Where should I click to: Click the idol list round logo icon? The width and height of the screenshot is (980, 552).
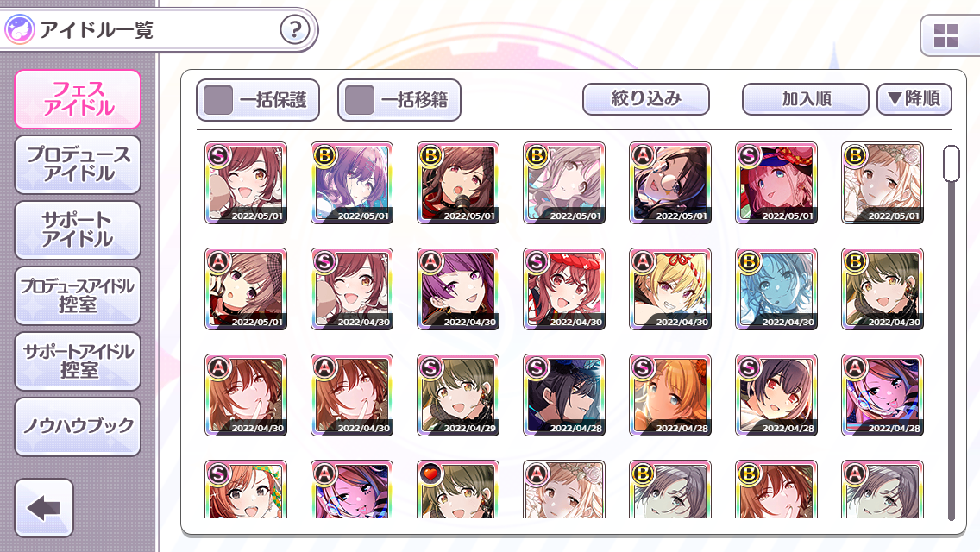[19, 29]
